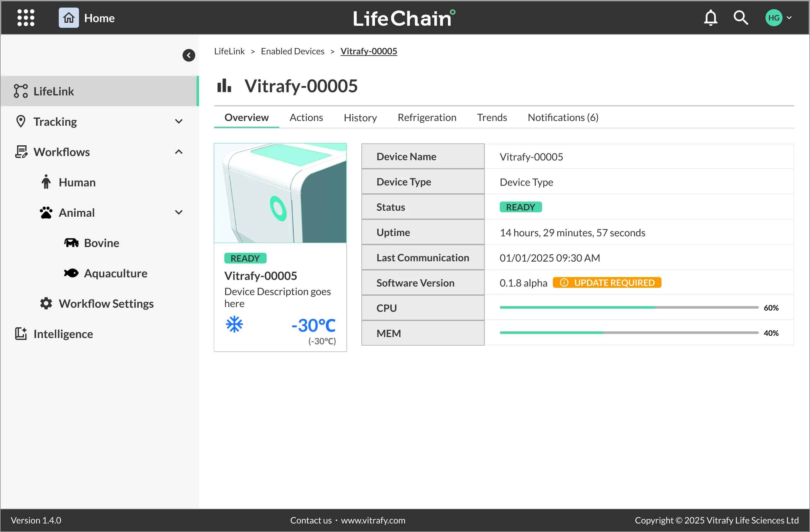This screenshot has height=532, width=810.
Task: Click the blue snowflake cooling icon
Action: click(x=234, y=324)
